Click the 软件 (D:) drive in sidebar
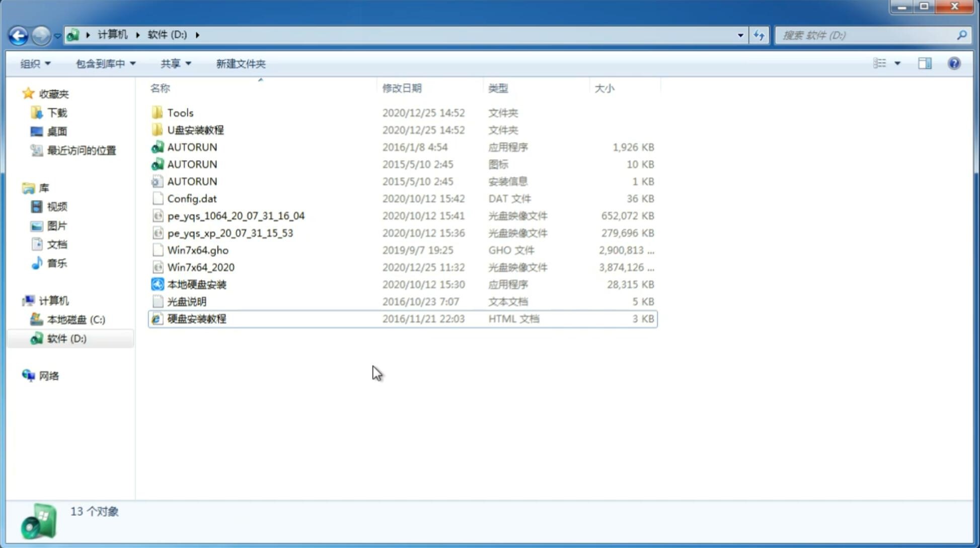980x548 pixels. (x=66, y=338)
